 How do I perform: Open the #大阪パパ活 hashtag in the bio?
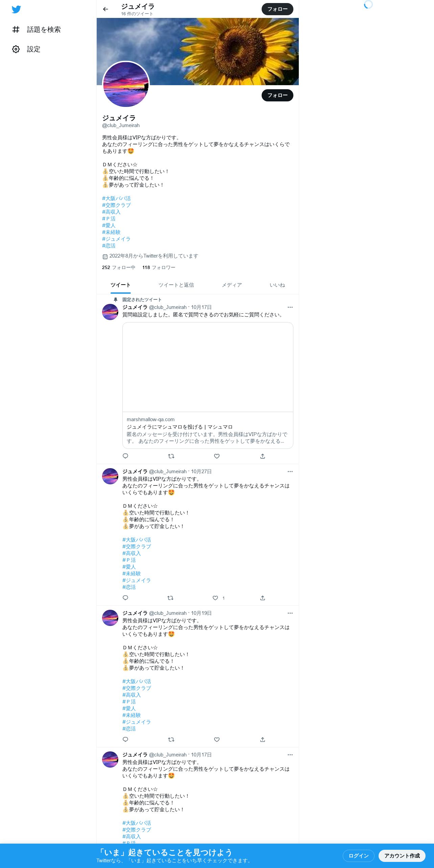pyautogui.click(x=116, y=198)
